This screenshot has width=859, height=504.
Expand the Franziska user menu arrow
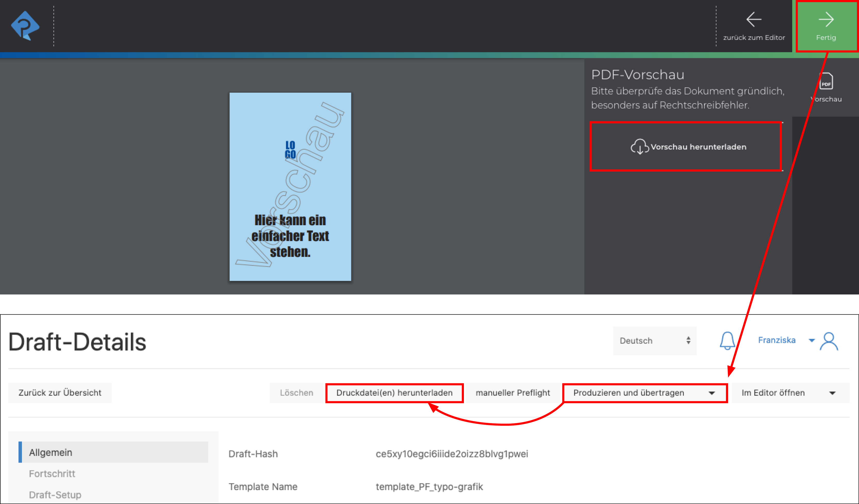(x=812, y=340)
